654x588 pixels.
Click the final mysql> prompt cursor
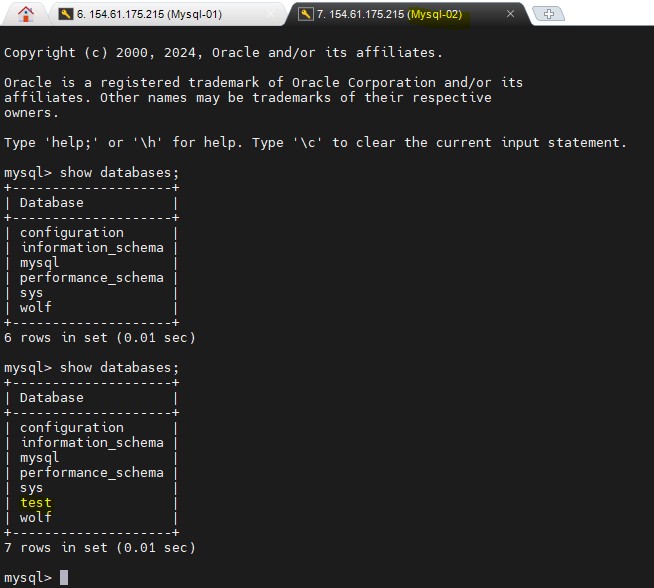[64, 578]
